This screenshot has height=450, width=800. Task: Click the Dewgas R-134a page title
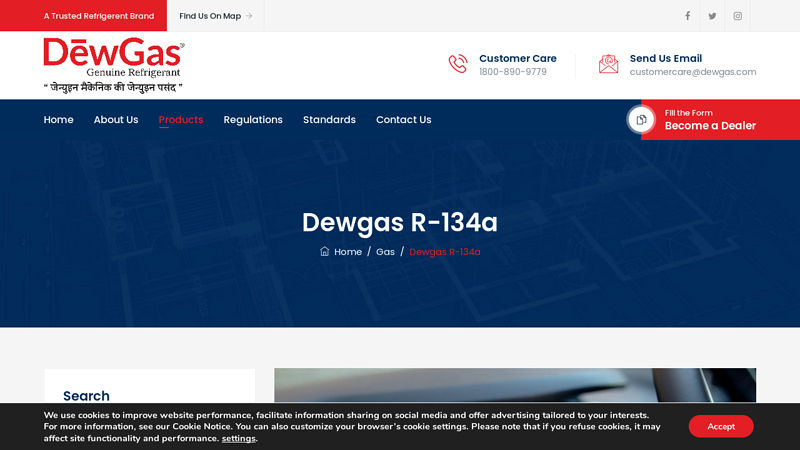400,222
